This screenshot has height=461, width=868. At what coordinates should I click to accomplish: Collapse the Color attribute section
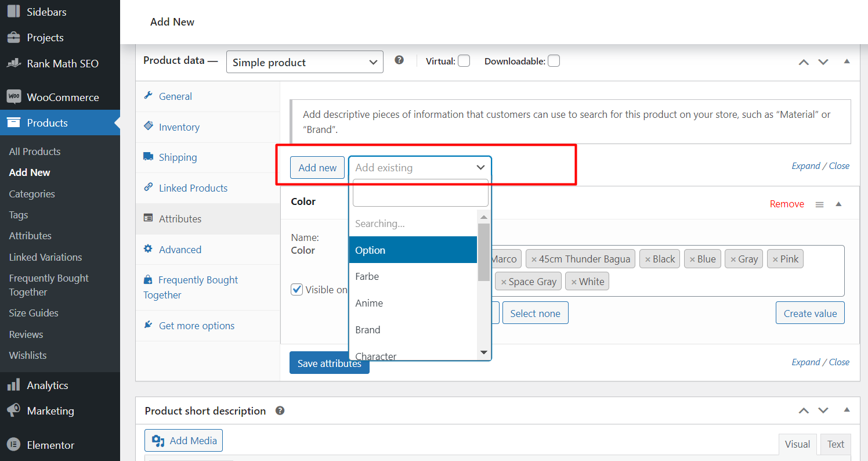point(838,204)
